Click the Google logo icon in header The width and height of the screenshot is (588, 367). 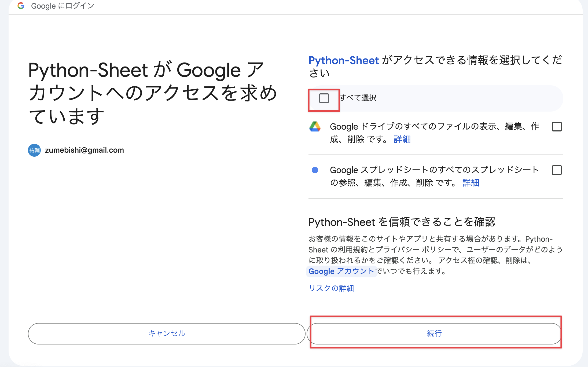click(21, 6)
